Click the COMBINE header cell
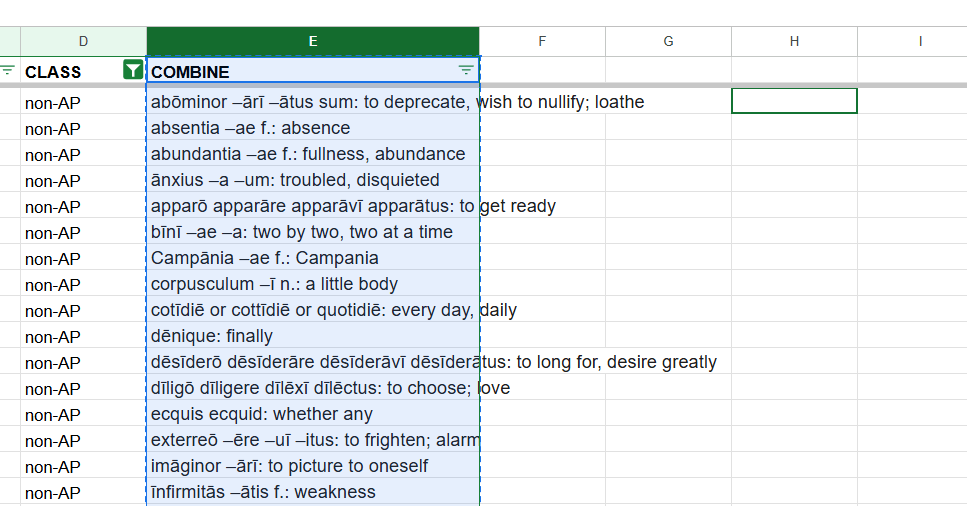 300,72
